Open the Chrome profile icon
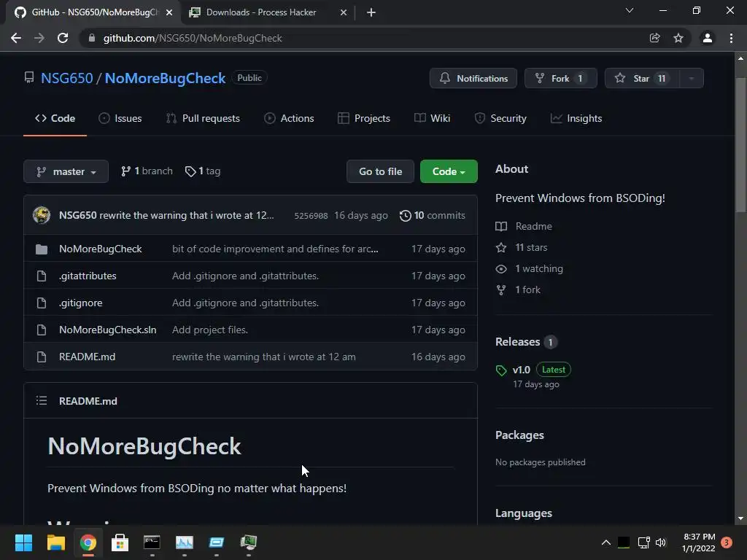747x560 pixels. (708, 38)
